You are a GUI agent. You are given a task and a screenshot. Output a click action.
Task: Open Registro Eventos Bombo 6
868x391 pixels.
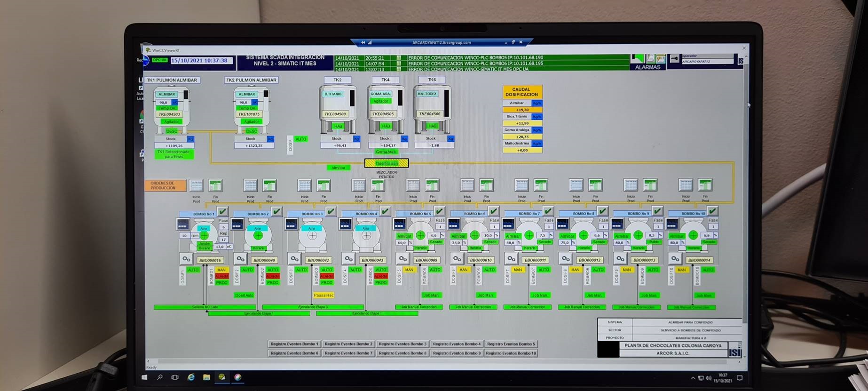294,353
